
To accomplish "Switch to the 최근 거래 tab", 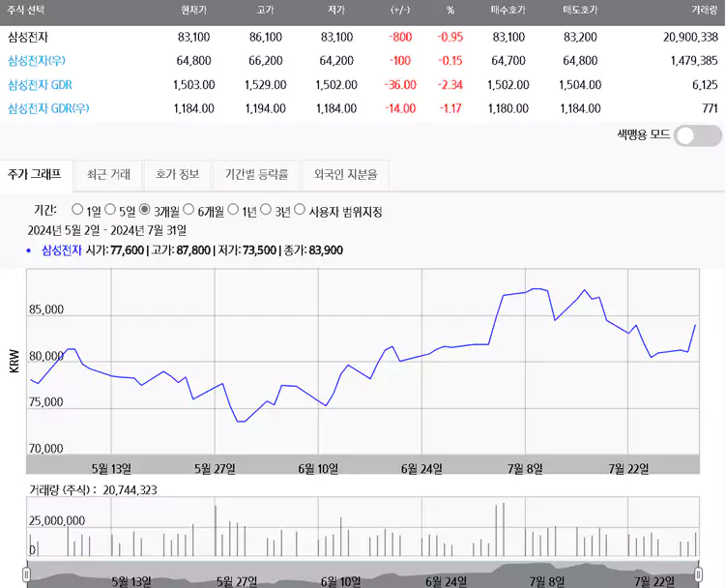I will pyautogui.click(x=108, y=174).
